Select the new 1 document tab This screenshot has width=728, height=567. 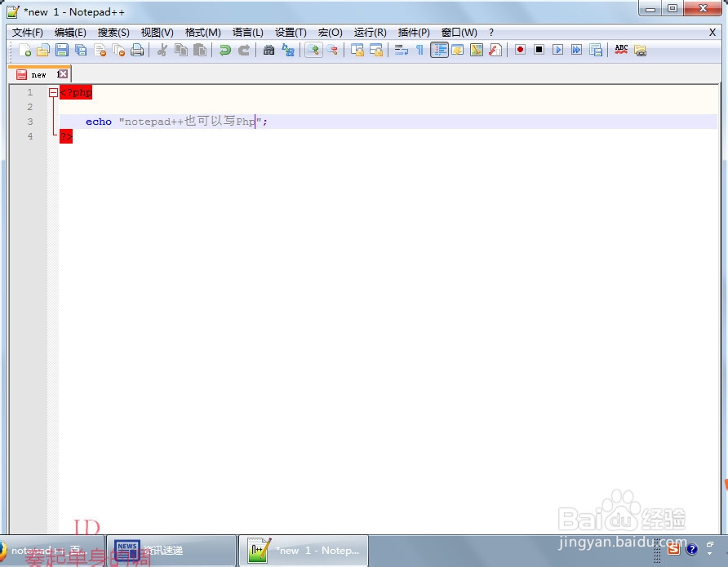(x=39, y=74)
